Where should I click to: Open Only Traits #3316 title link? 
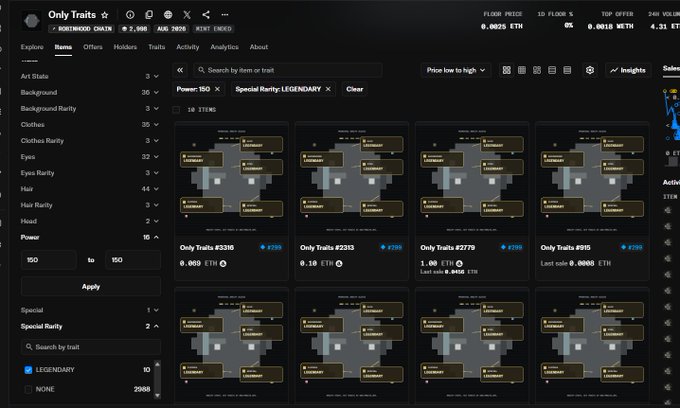[x=207, y=248]
